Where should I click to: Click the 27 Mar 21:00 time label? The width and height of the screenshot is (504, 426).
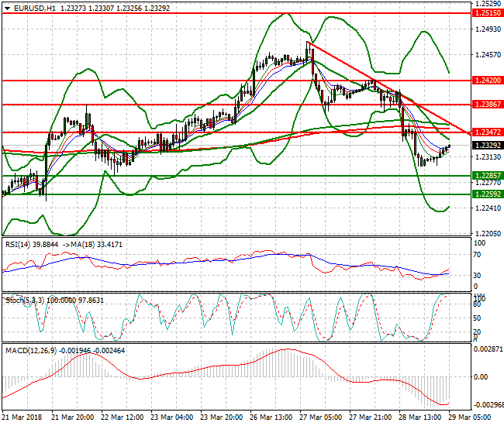point(371,417)
